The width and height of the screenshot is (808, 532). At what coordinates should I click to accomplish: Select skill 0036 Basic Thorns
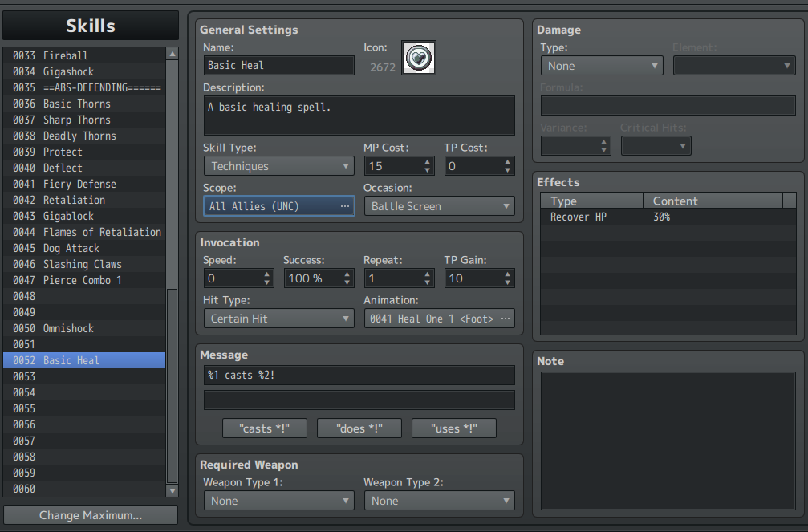(84, 104)
